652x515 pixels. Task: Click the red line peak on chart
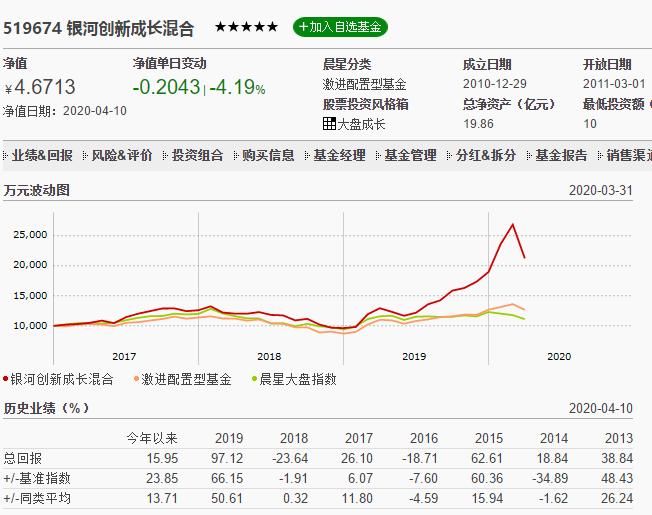tap(513, 225)
